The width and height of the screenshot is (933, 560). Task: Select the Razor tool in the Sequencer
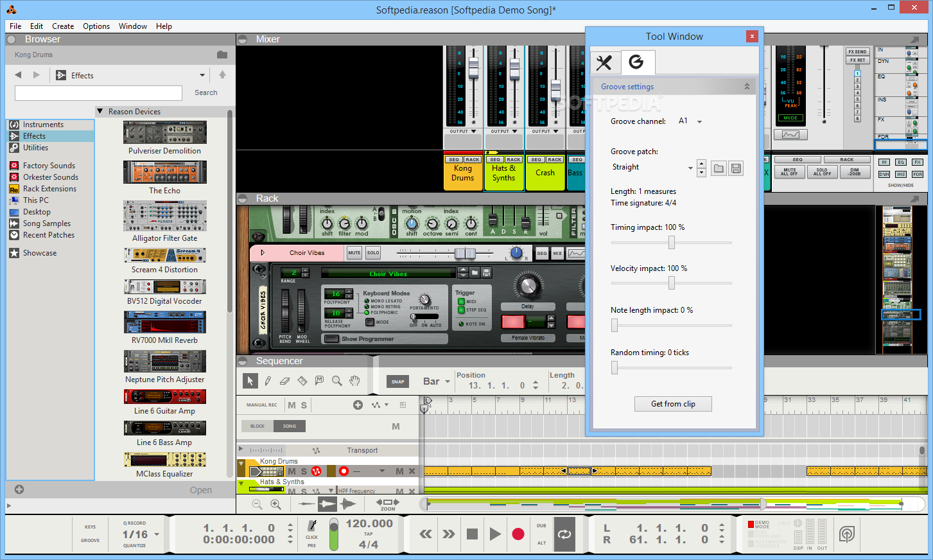[302, 381]
